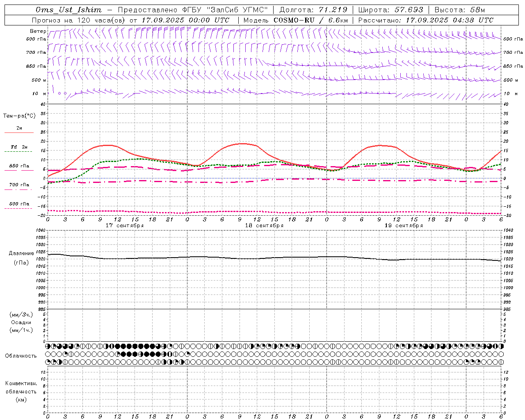The height and width of the screenshot is (420, 525).
Task: Click the '19 сентября' date label
Action: [404, 226]
